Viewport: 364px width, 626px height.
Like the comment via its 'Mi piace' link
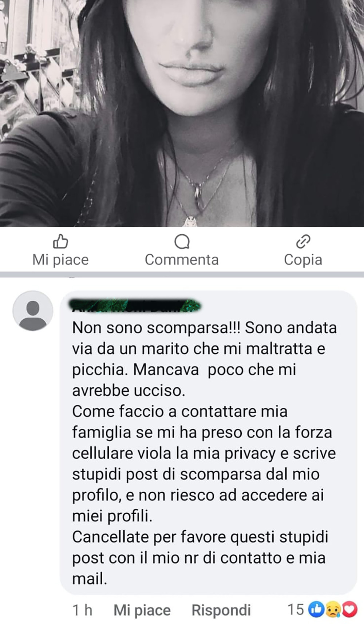(x=142, y=610)
